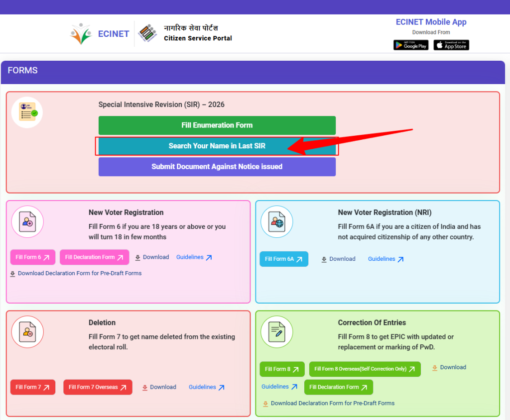Screen dimensions: 510x420
Task: Download Declaration Form for Pre-Draft Forms in Correction card
Action: click(329, 404)
